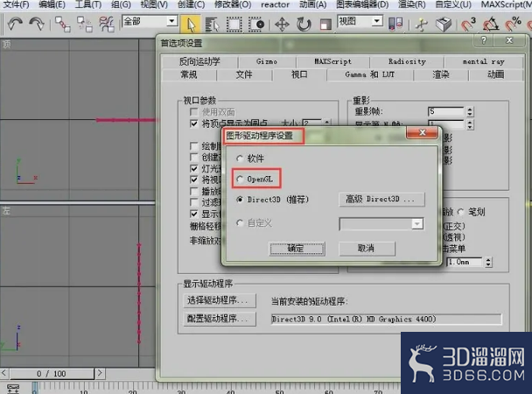The height and width of the screenshot is (394, 532).
Task: Open the 工具(T) menu
Action: 87,4
